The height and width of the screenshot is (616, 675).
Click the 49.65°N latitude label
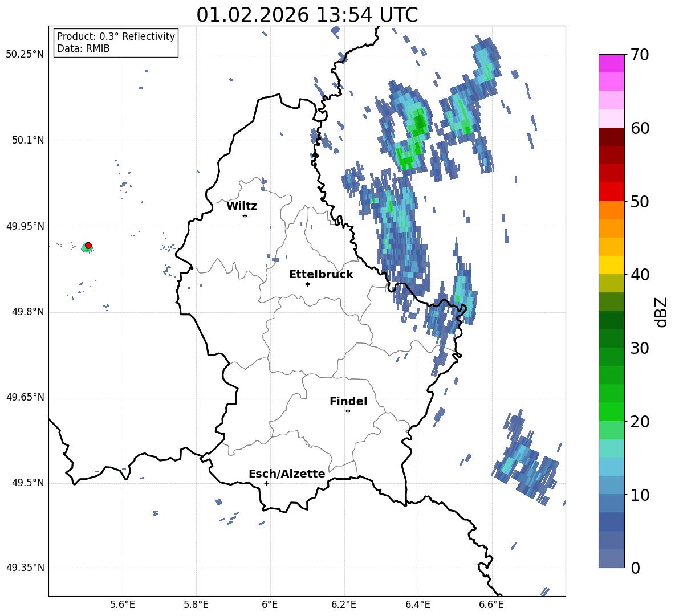[x=25, y=397]
